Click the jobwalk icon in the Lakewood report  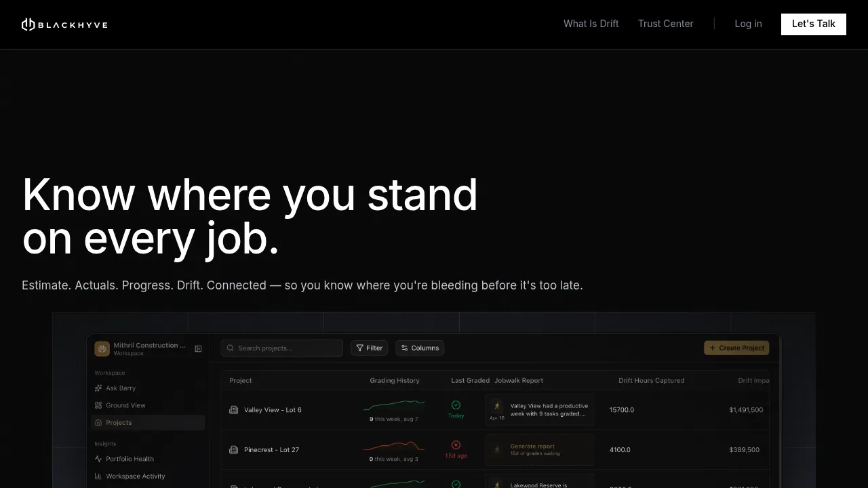497,485
